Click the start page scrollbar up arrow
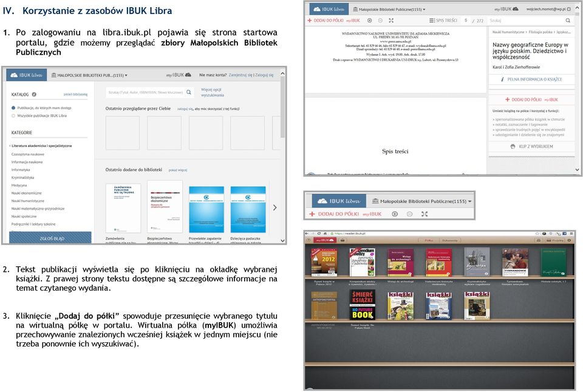Screen dimensions: 583x392 [x=282, y=73]
